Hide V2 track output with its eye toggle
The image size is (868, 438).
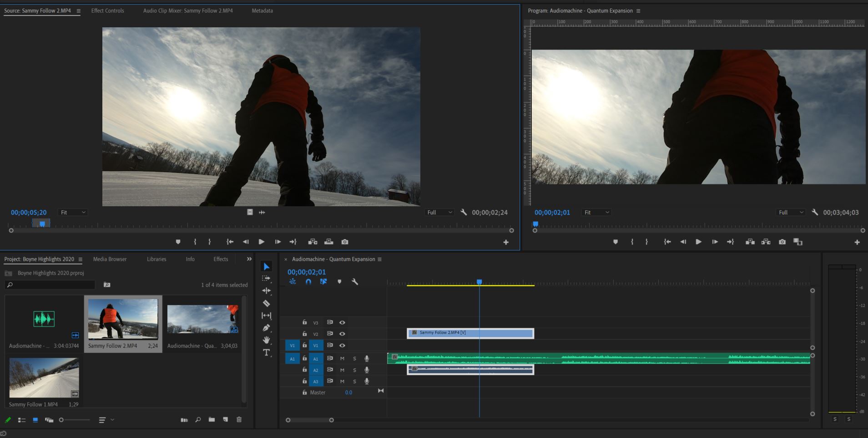click(x=342, y=334)
